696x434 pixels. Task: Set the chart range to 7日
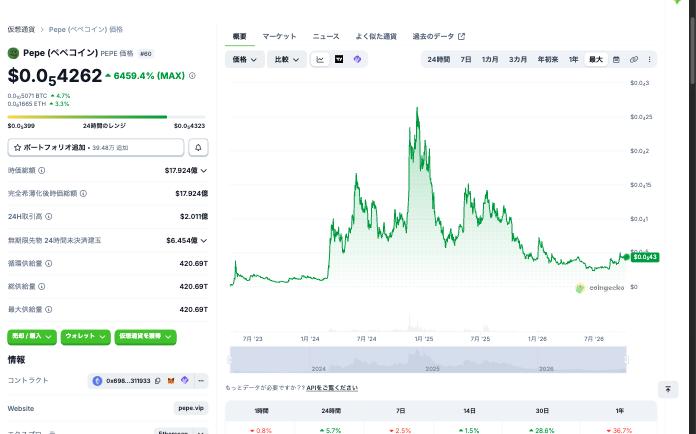pos(466,59)
